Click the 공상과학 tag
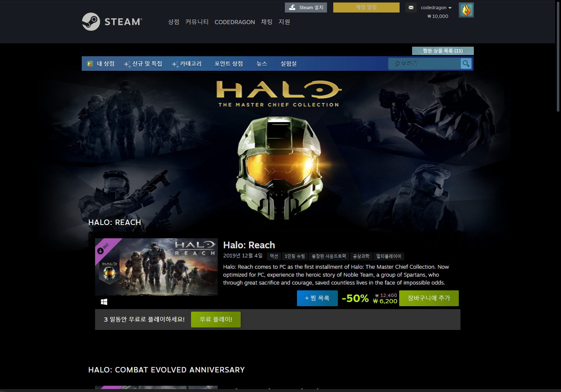 click(361, 256)
